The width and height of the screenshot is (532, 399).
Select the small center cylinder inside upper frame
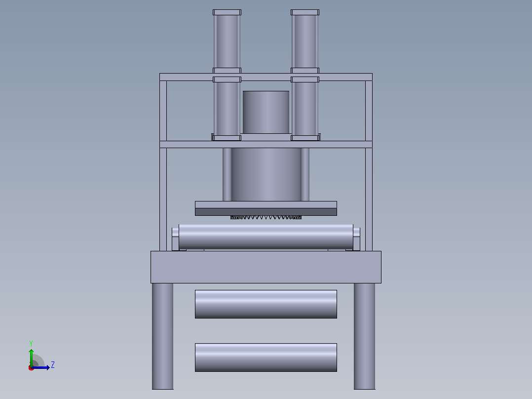[266, 112]
